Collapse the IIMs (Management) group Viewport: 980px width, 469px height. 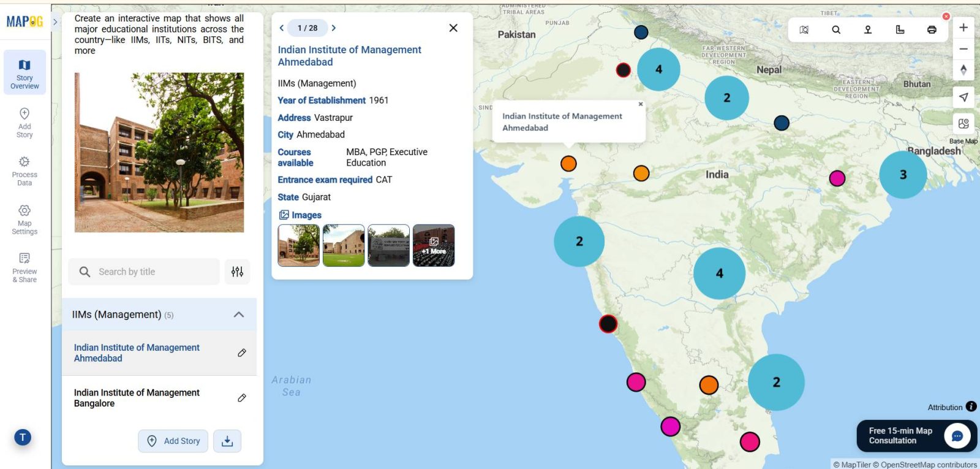click(239, 315)
